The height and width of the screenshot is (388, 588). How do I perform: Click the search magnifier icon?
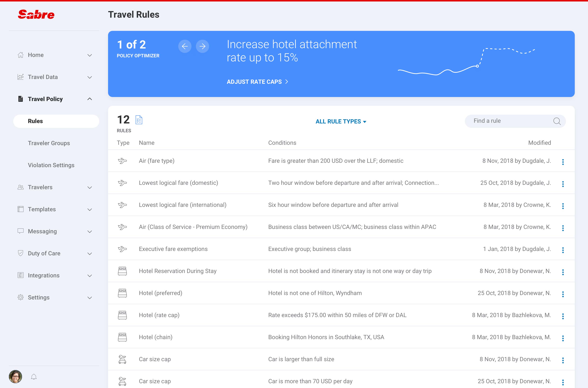click(557, 121)
